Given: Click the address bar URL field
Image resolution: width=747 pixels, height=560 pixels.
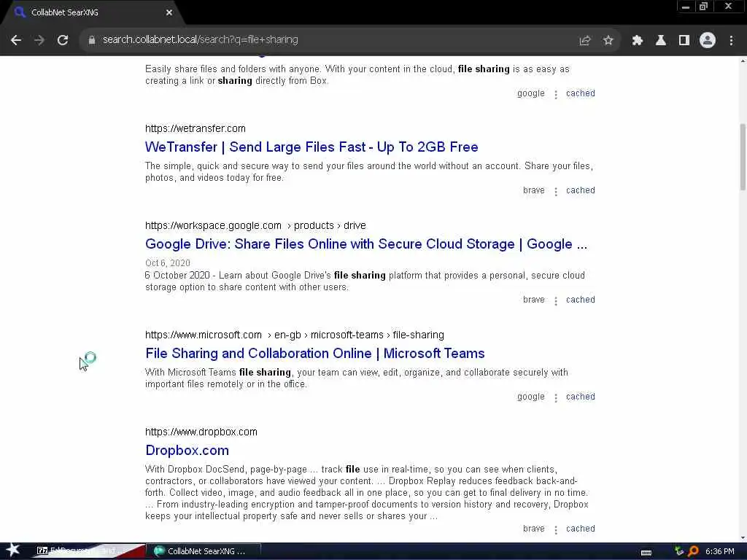Looking at the screenshot, I should (x=333, y=40).
